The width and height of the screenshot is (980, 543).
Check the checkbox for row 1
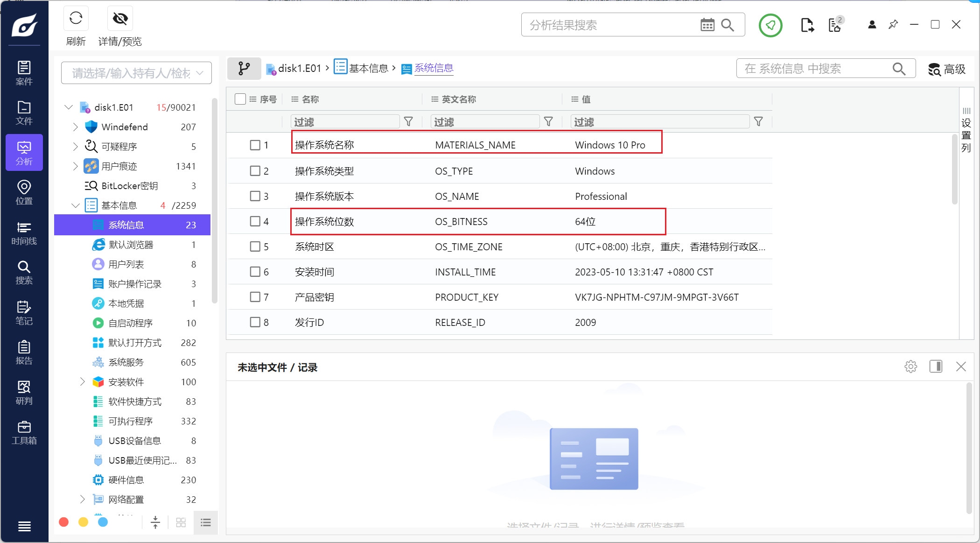click(x=255, y=145)
